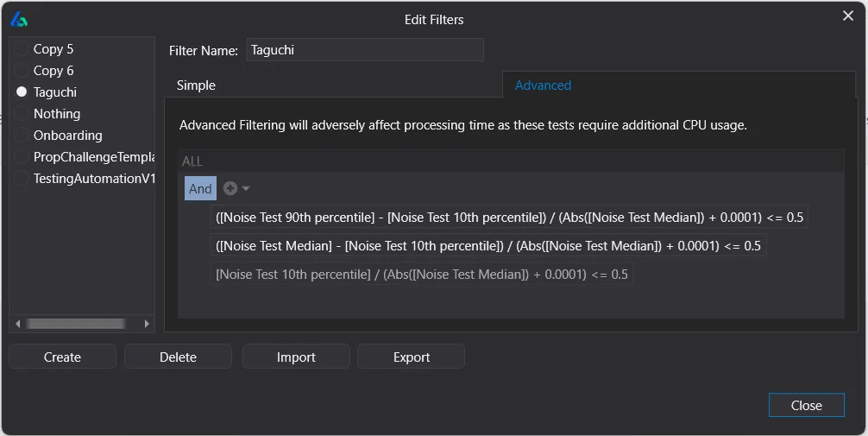Click the Filter Name text field
Screen dimensions: 868x436
[364, 50]
